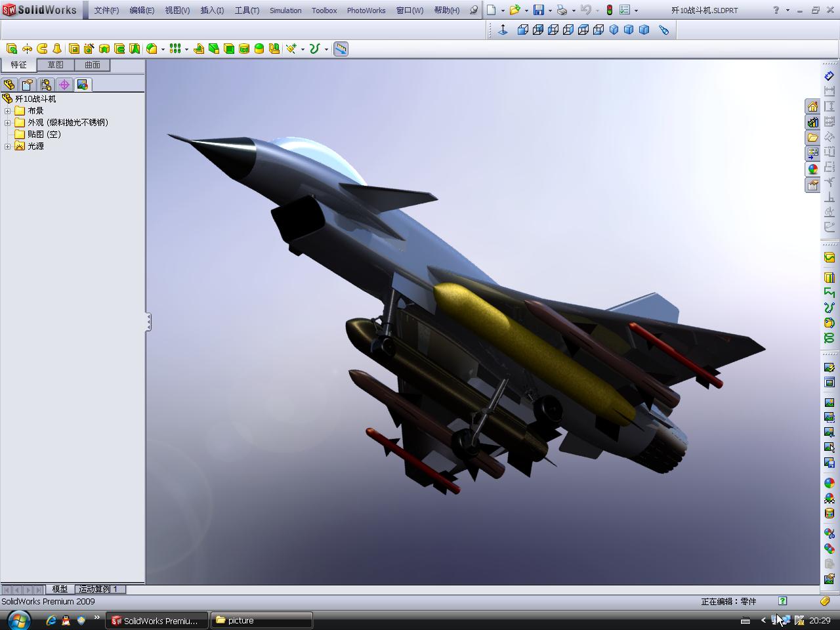Open the Hole Wizard tool
This screenshot has height=630, width=840.
(89, 49)
